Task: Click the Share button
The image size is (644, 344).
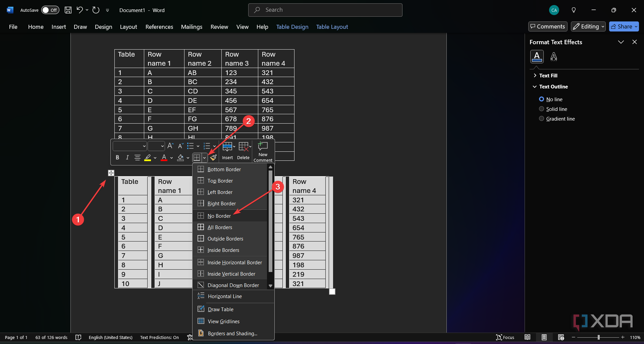Action: click(x=624, y=26)
